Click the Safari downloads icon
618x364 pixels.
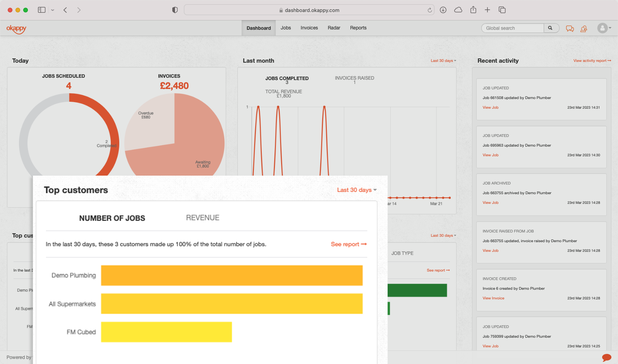pos(443,10)
